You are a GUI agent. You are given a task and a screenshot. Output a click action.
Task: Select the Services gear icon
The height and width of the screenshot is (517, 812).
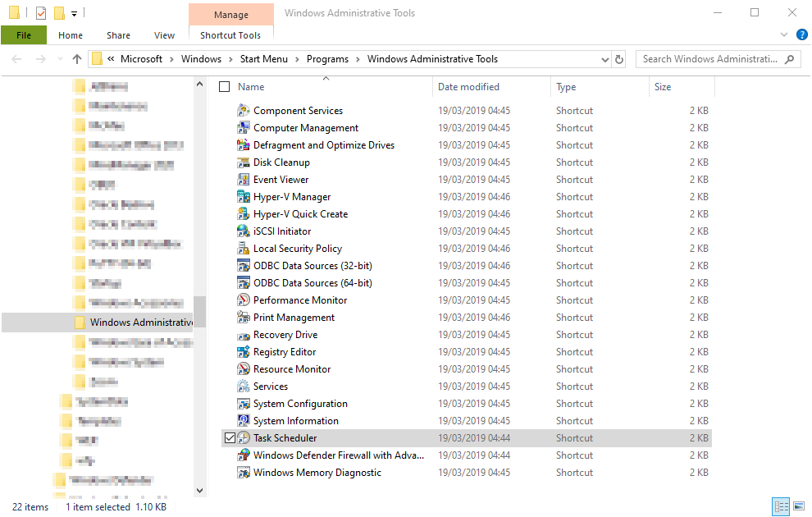point(244,386)
